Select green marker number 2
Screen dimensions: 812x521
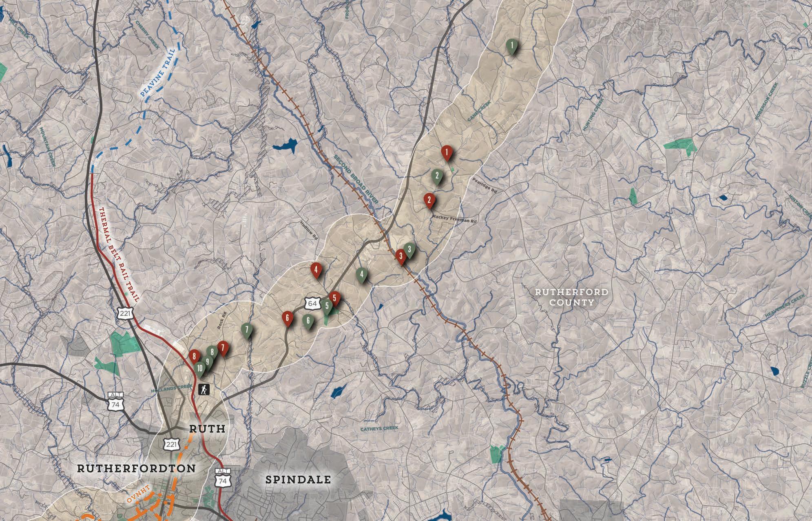coord(437,176)
